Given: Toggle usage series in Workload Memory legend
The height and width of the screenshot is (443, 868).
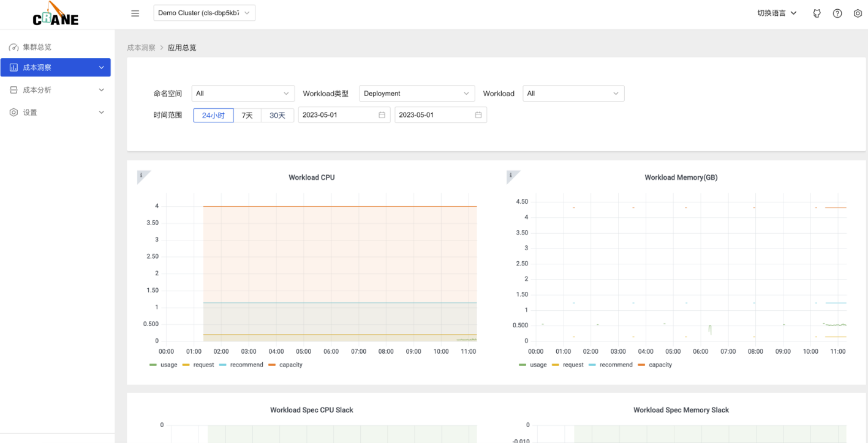Looking at the screenshot, I should coord(533,365).
